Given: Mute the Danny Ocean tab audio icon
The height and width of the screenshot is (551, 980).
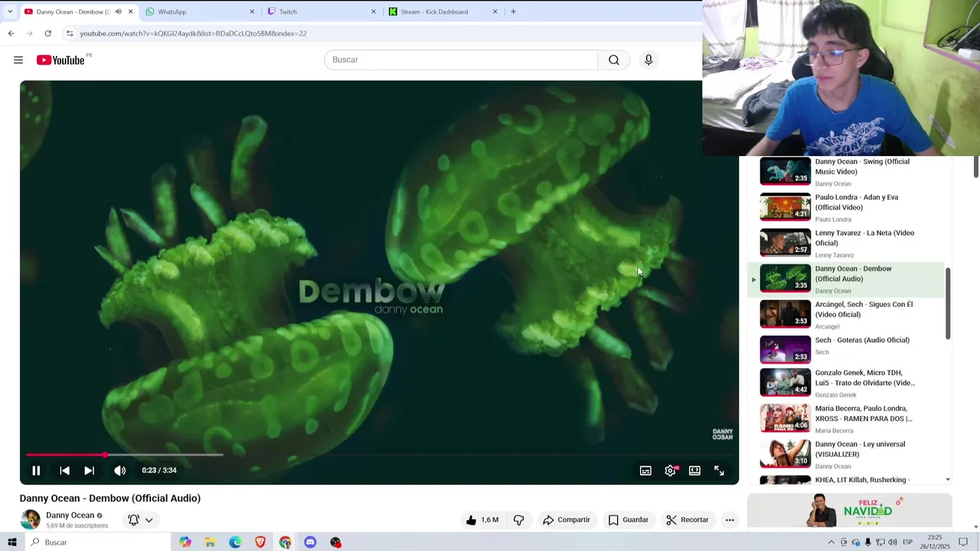Looking at the screenshot, I should (118, 11).
